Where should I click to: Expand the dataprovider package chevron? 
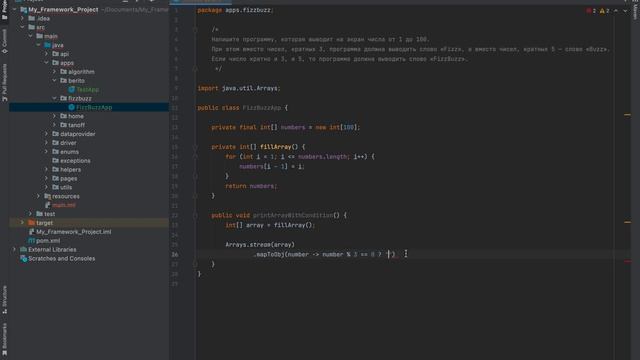(x=46, y=134)
